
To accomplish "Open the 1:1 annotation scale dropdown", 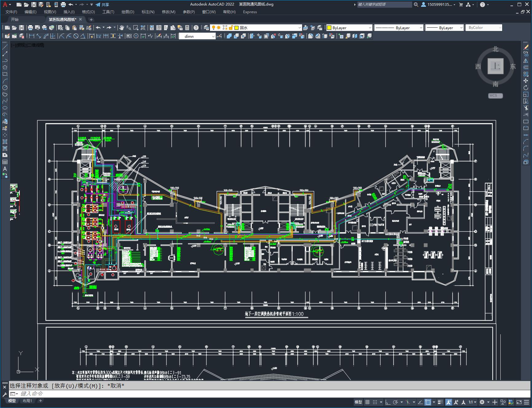I will coord(472,402).
